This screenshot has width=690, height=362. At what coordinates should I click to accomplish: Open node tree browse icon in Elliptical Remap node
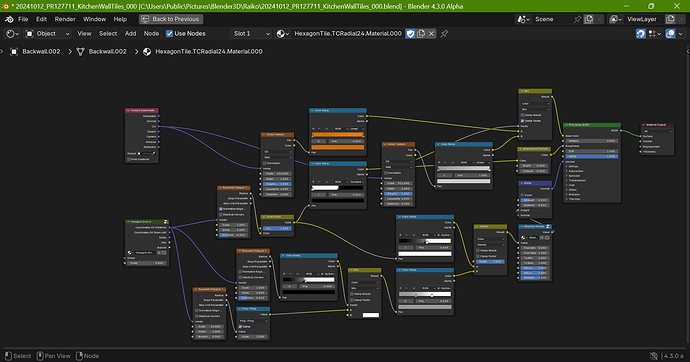point(524,238)
